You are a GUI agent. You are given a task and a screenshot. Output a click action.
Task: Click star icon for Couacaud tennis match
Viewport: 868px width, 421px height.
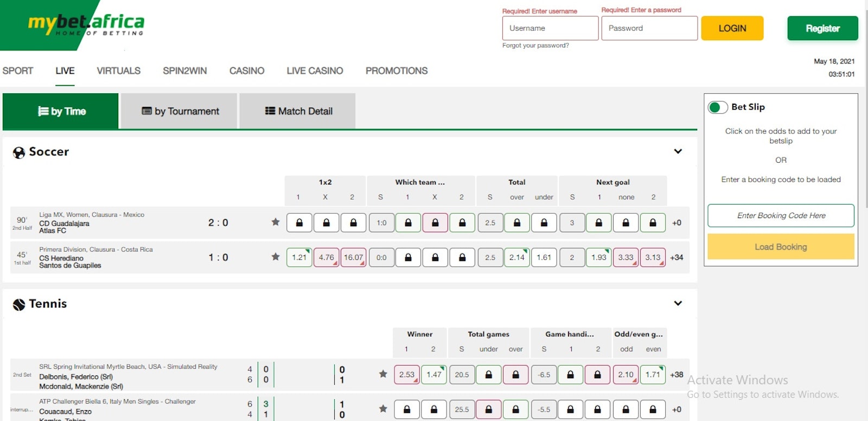point(383,409)
